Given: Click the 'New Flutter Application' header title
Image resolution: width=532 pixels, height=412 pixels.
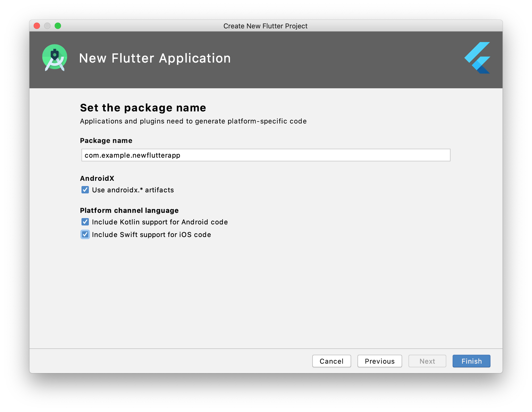Looking at the screenshot, I should (155, 58).
